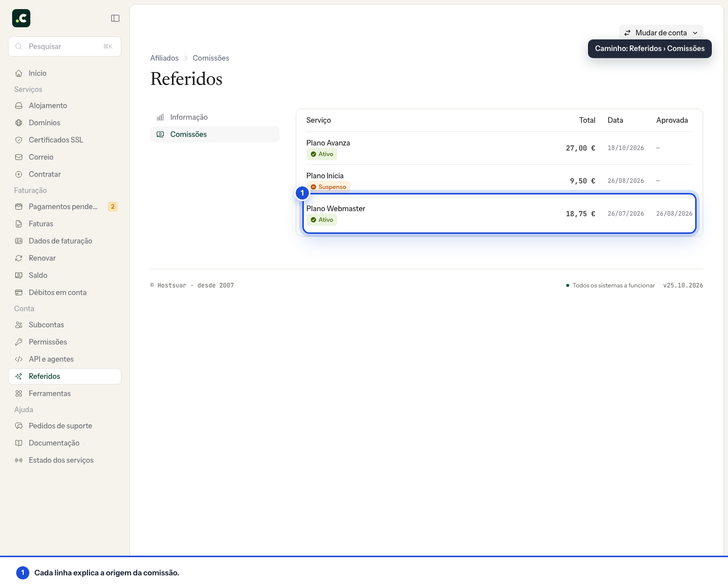Click the Afiliados breadcrumb link
This screenshot has height=588, width=728.
tap(164, 58)
